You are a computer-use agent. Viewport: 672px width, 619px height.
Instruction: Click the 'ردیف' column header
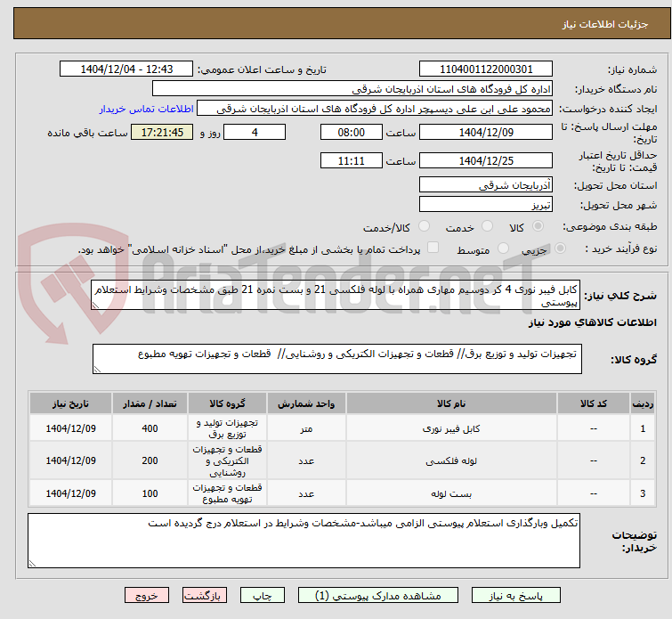tap(643, 403)
